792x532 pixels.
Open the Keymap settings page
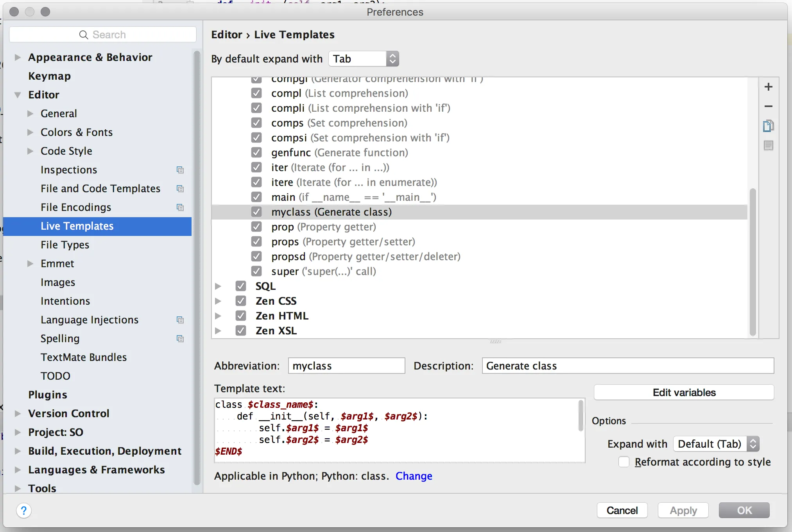pyautogui.click(x=49, y=76)
